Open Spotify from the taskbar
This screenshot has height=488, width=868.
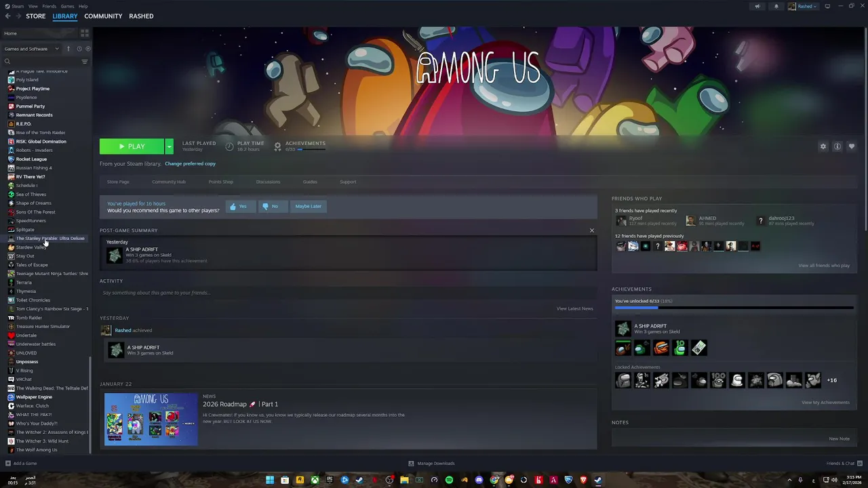point(449,480)
